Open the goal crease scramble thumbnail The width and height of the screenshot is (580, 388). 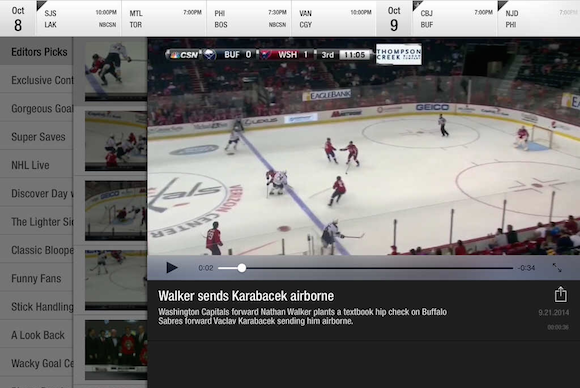tap(116, 210)
